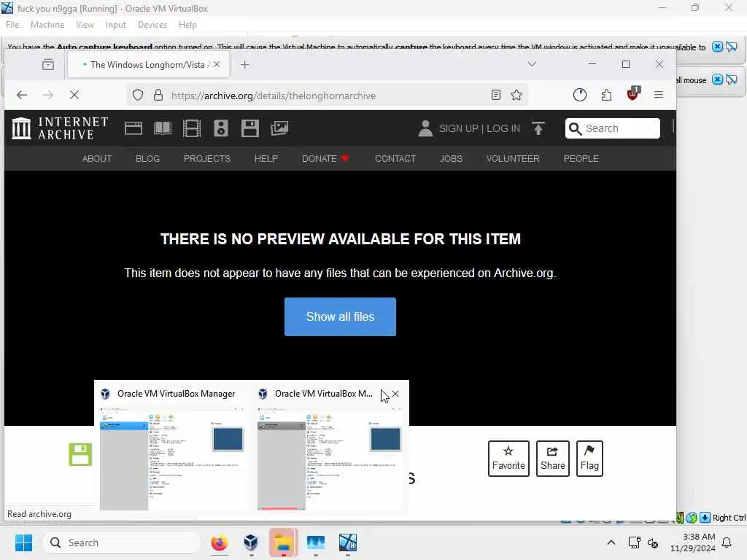Screen dimensions: 747x560
Task: Open the Images icon
Action: click(x=279, y=128)
